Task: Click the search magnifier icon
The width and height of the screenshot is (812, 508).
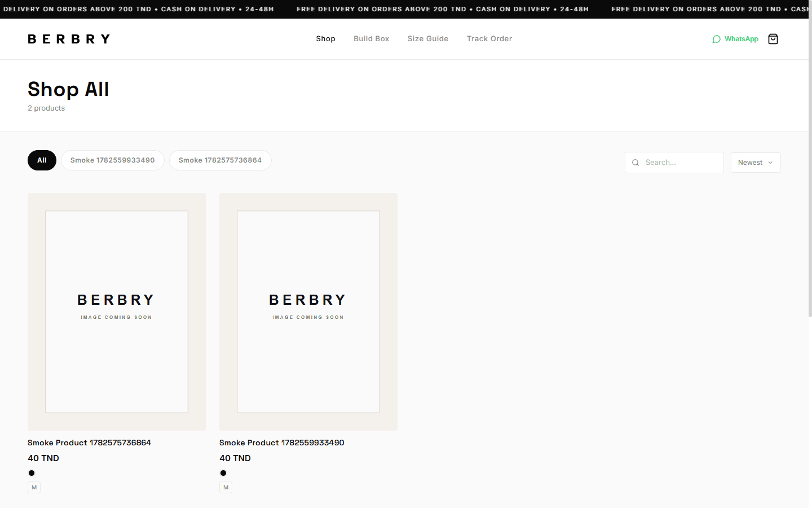Action: (636, 163)
